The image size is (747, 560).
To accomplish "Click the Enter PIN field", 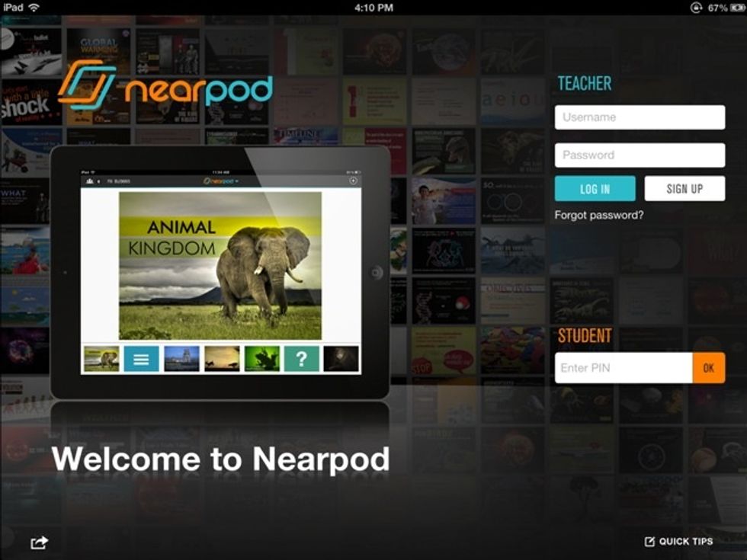I will click(x=624, y=367).
